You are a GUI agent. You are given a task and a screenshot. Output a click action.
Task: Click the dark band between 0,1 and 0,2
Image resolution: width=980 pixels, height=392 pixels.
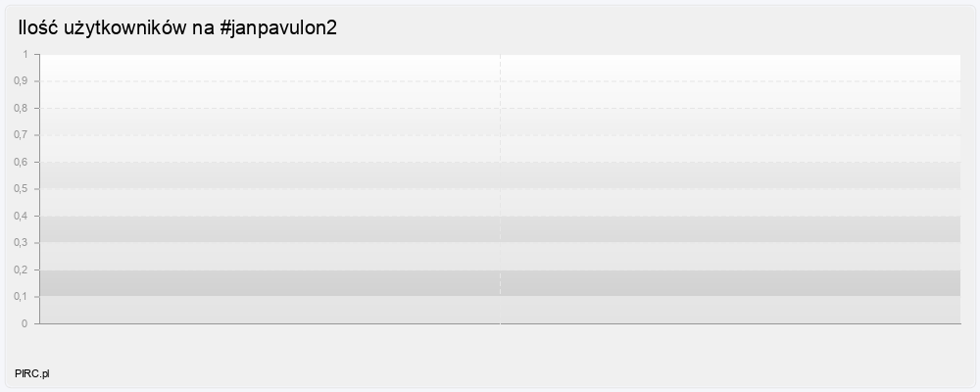click(500, 283)
